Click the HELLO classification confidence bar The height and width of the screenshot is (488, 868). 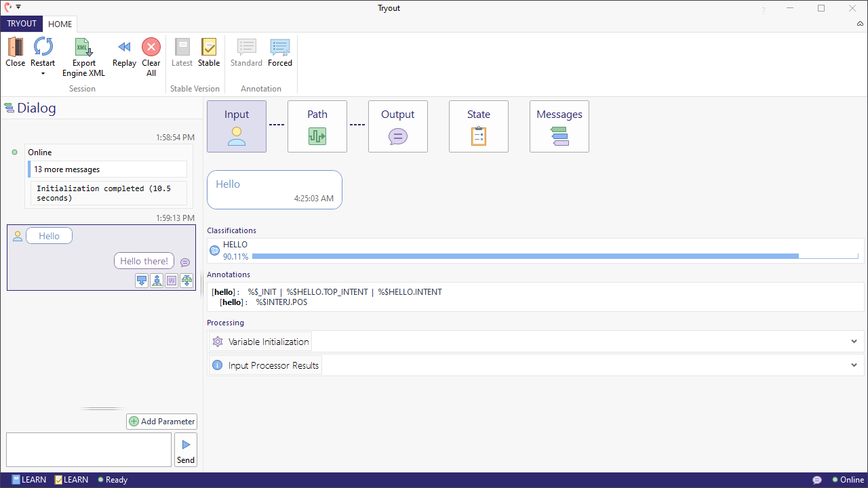tap(525, 256)
